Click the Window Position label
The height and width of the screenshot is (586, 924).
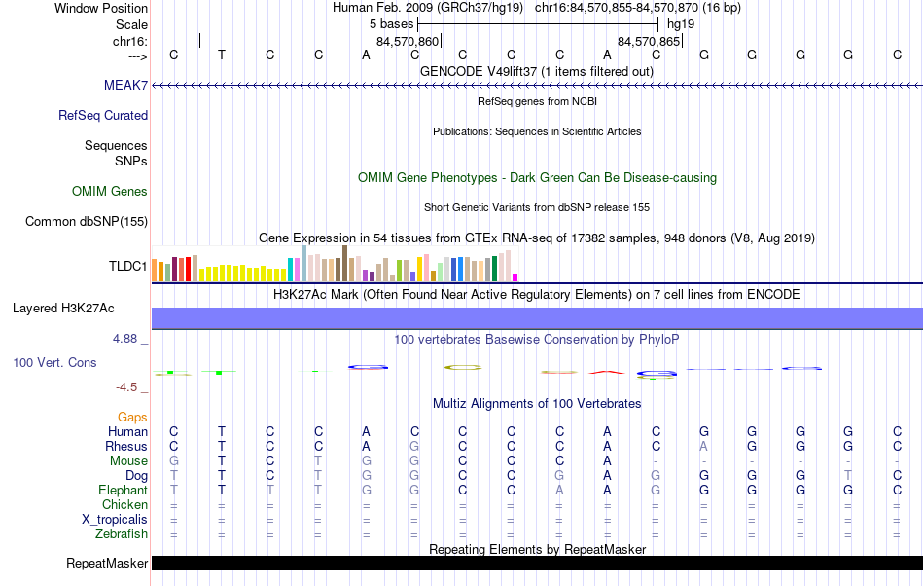tap(101, 8)
